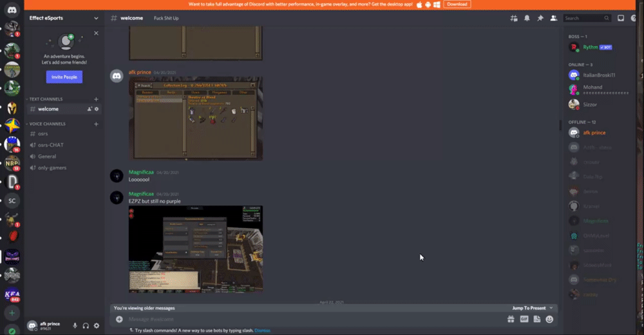Click the gift Nitro icon
The height and width of the screenshot is (335, 644).
[511, 319]
